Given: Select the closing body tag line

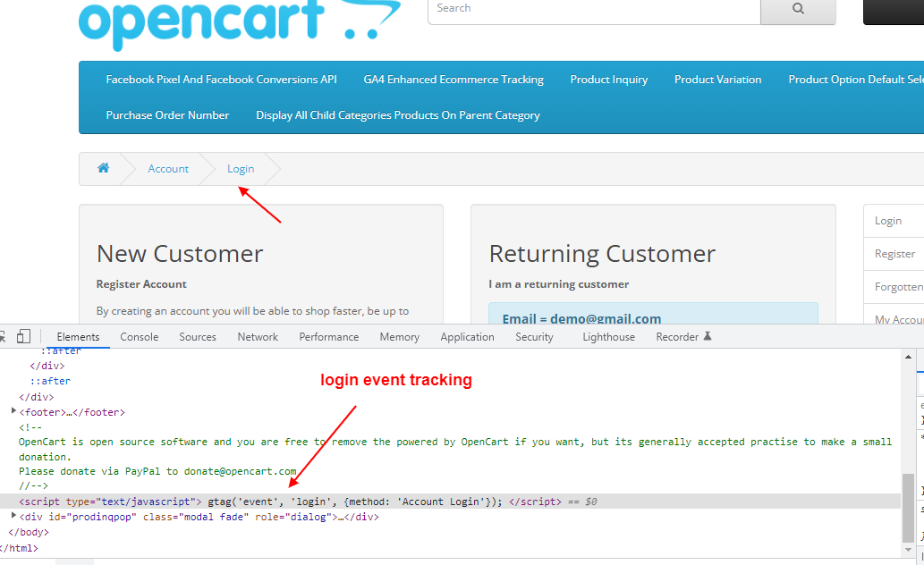Looking at the screenshot, I should pos(29,532).
